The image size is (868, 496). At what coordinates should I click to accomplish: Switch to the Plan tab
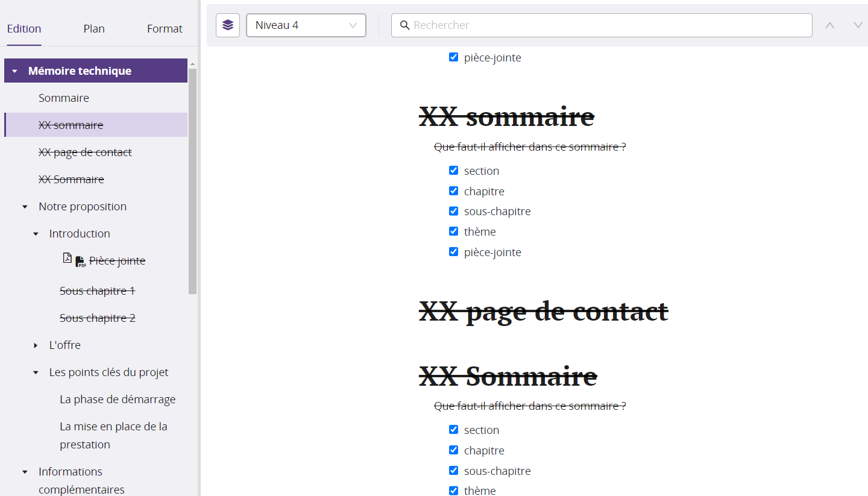pyautogui.click(x=94, y=29)
